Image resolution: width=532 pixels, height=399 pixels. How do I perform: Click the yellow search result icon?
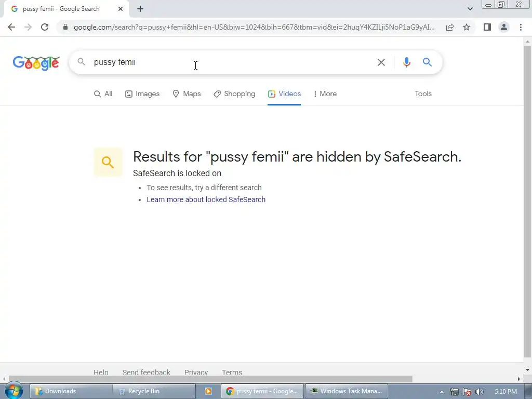tap(108, 162)
